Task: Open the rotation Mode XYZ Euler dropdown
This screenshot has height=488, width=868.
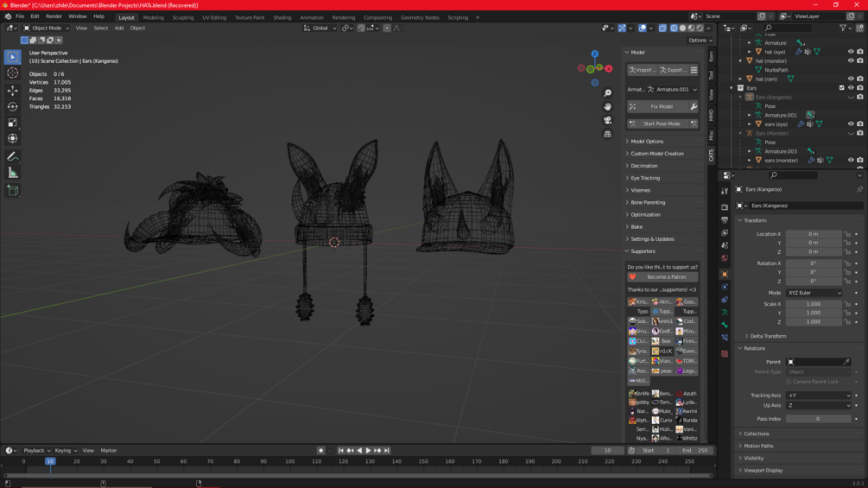Action: (x=814, y=293)
